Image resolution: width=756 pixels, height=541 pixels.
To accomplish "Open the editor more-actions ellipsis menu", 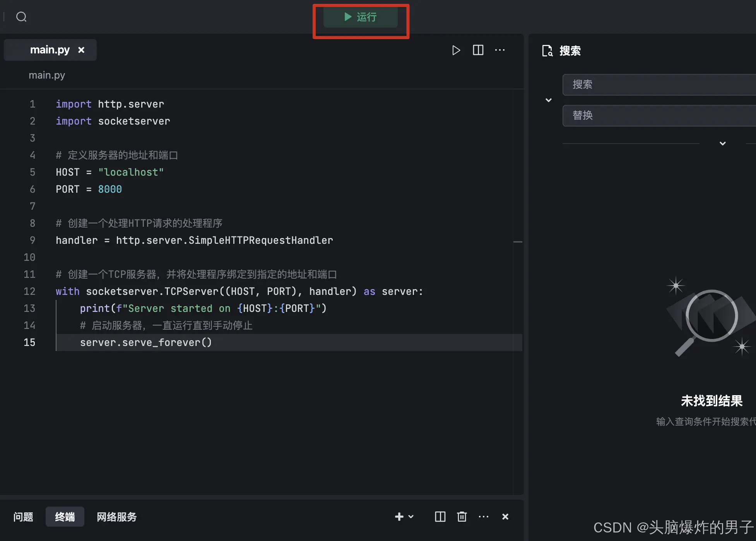I will [x=500, y=50].
